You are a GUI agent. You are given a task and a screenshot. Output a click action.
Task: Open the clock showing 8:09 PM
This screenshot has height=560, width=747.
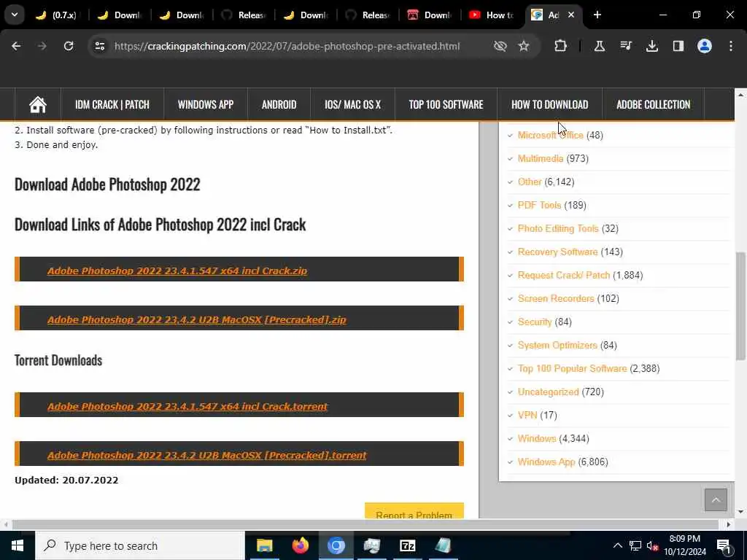tap(684, 545)
